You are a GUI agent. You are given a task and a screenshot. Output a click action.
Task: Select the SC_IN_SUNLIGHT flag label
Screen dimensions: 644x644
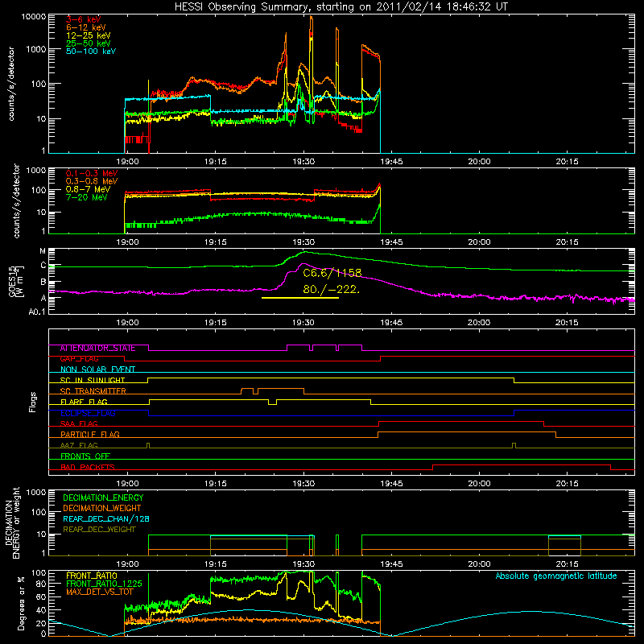(x=93, y=380)
